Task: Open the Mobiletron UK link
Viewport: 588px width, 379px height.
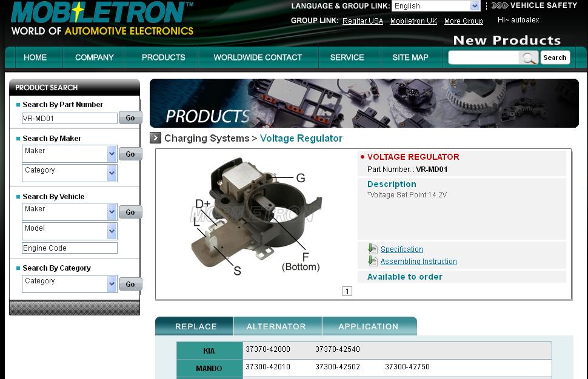Action: click(413, 21)
